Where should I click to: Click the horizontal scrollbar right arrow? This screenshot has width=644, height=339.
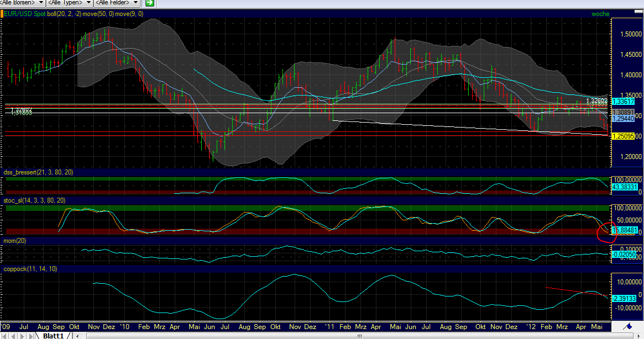pos(640,336)
